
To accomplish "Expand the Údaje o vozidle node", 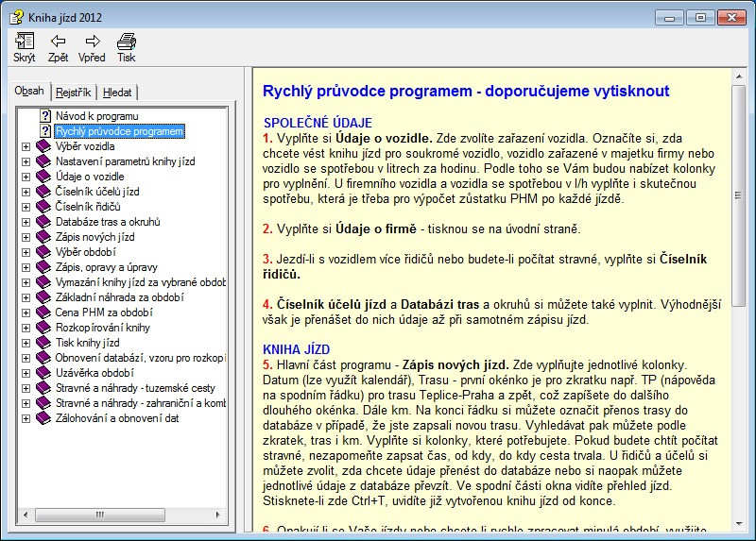I will 26,177.
